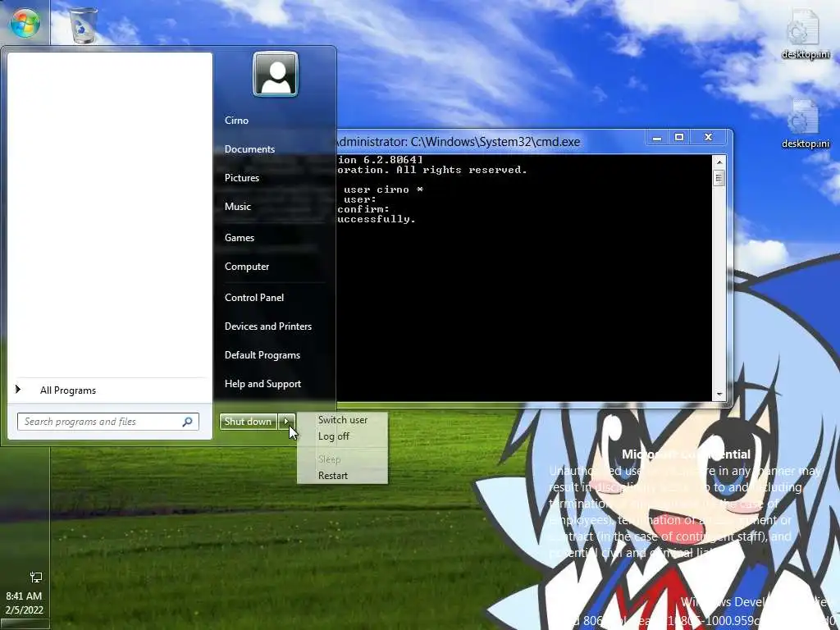Click the search magnifier icon
840x630 pixels.
(188, 422)
